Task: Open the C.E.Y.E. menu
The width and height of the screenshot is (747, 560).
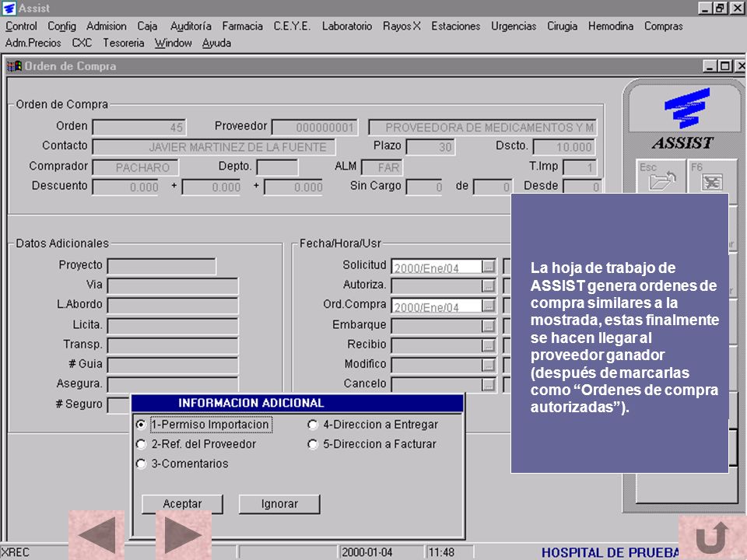Action: [x=292, y=26]
